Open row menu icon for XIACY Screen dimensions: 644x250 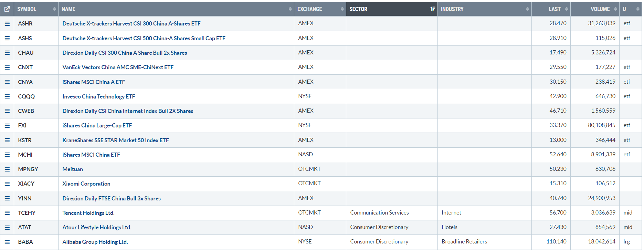(x=7, y=184)
